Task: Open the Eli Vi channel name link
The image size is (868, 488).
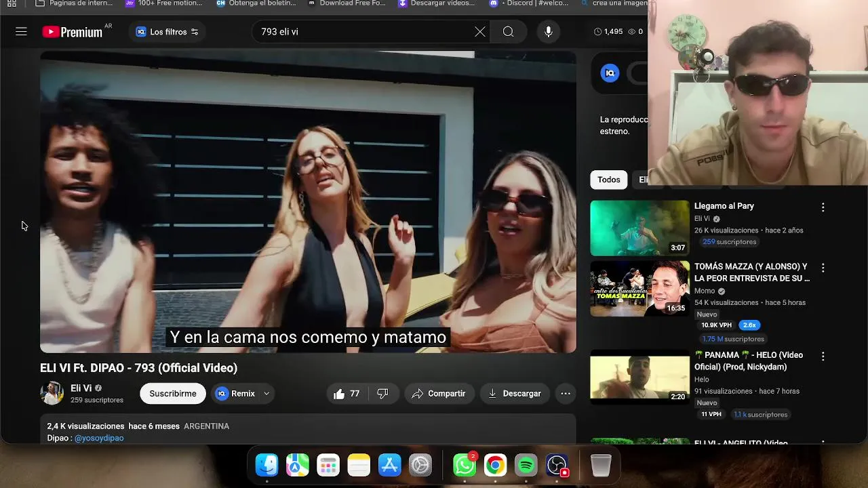Action: tap(81, 388)
